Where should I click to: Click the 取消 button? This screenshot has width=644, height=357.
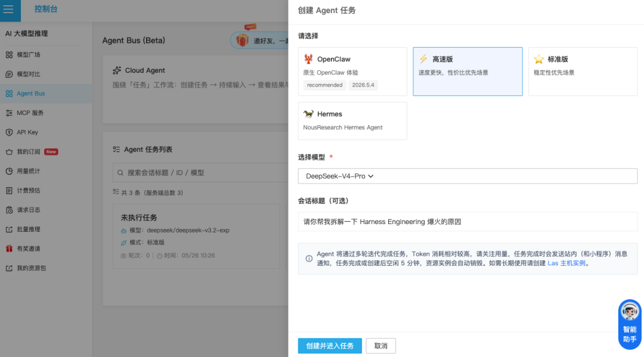point(380,346)
